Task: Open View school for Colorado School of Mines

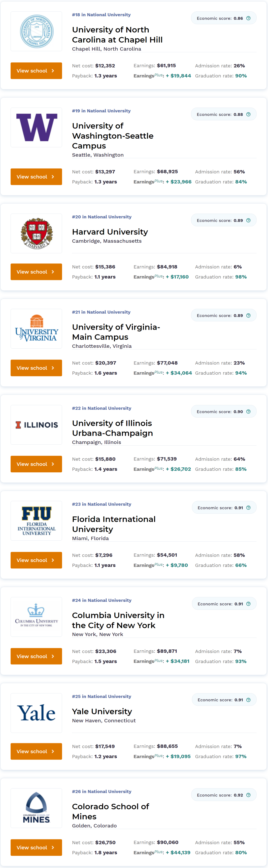Action: pyautogui.click(x=36, y=847)
